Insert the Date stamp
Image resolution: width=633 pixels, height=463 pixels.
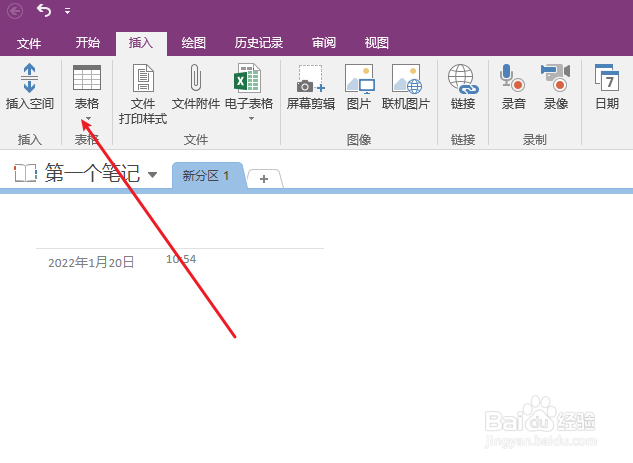[x=607, y=87]
